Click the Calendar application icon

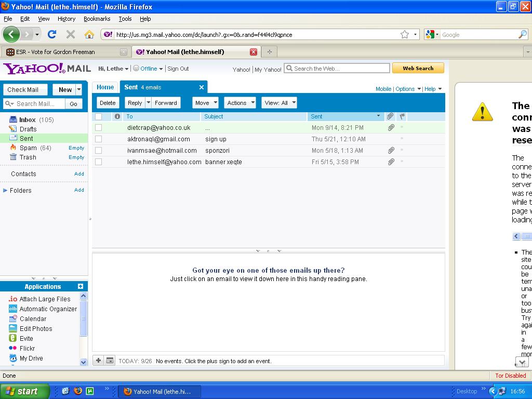(13, 319)
